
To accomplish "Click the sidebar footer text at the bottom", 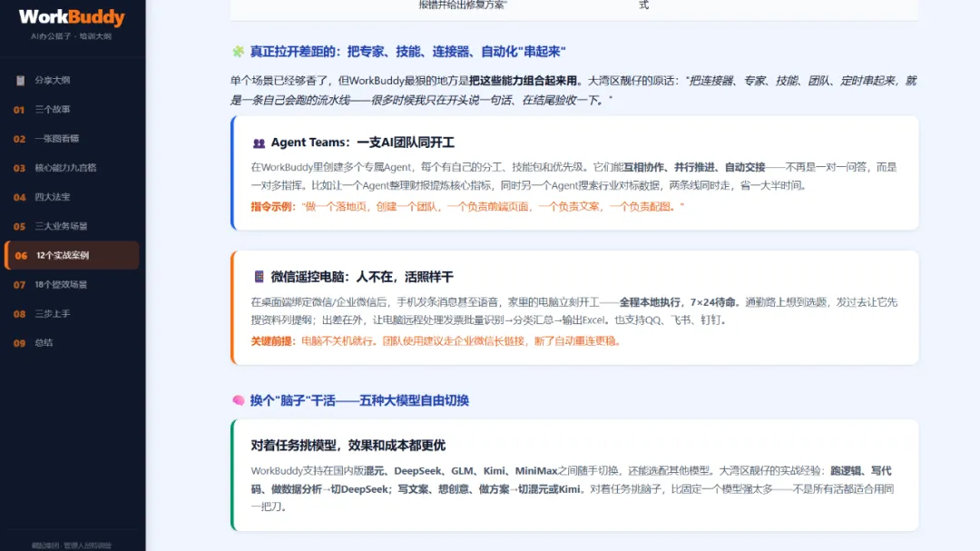I will point(72,546).
